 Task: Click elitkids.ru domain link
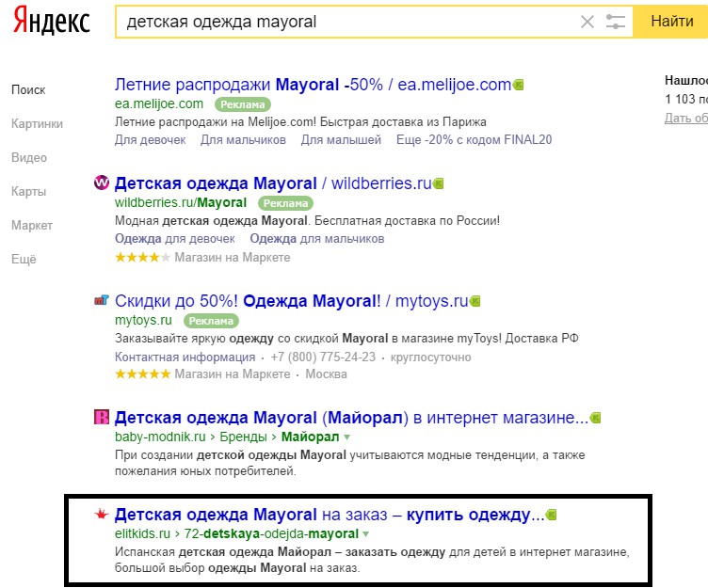tap(142, 533)
